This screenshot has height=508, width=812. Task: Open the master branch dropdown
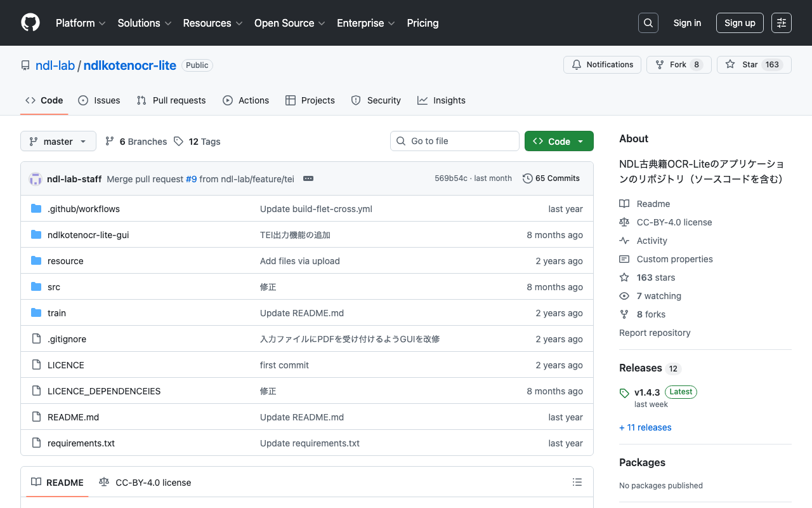tap(58, 141)
